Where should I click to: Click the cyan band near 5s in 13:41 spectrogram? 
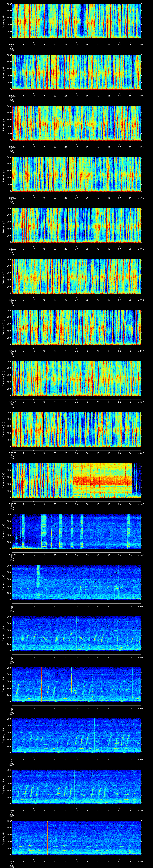[23, 531]
